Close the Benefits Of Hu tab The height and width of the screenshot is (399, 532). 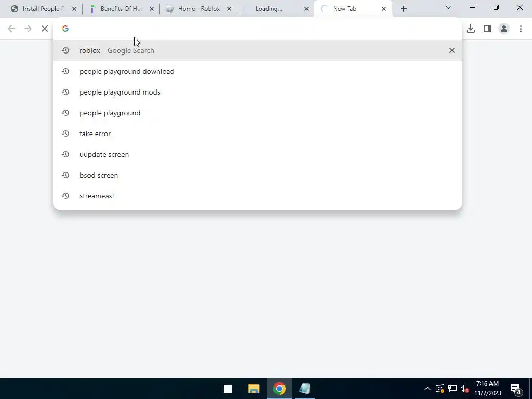point(152,9)
